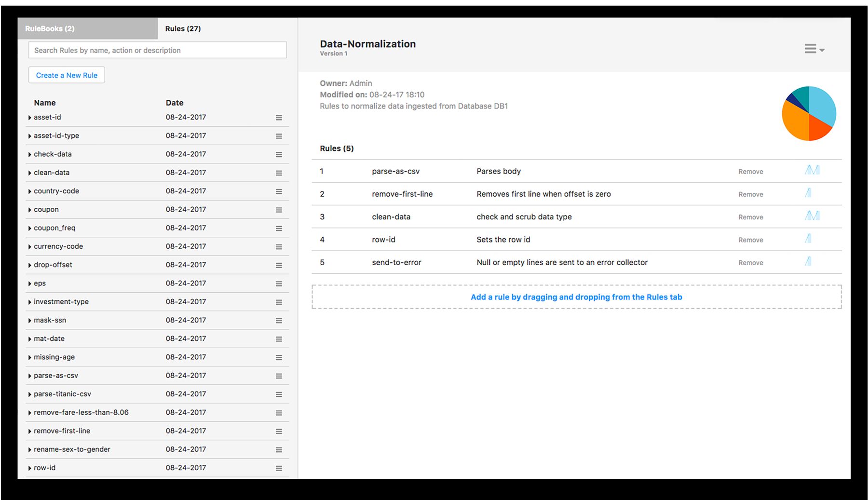868x500 pixels.
Task: Remove the remove-first-line rule
Action: point(750,194)
